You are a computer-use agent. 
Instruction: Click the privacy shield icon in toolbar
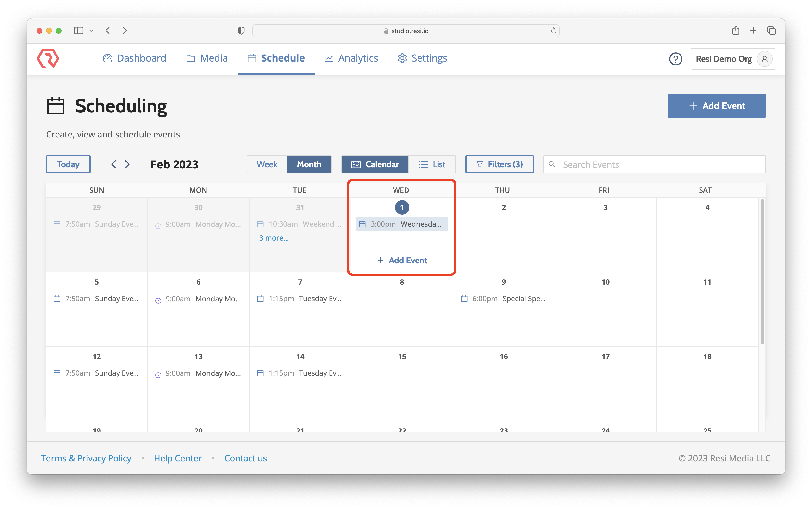[241, 31]
